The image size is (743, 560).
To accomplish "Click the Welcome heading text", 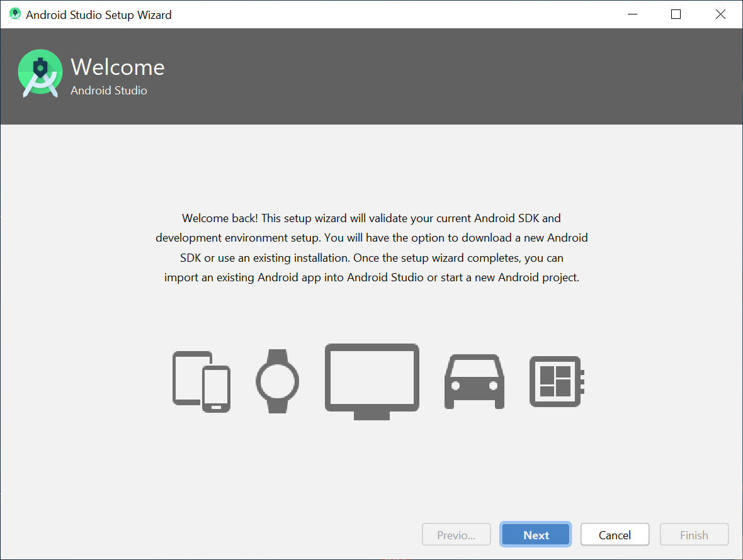I will pos(118,67).
